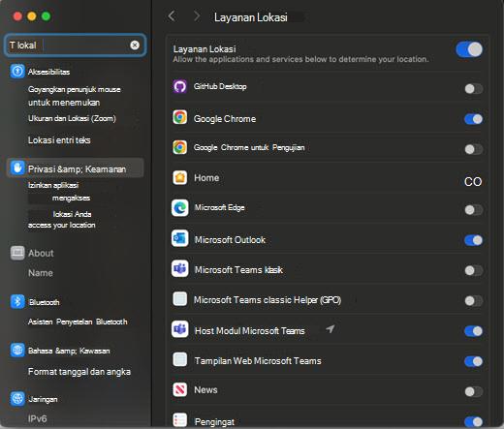Image resolution: width=504 pixels, height=429 pixels.
Task: Click the GitHub Desktop app icon
Action: 180,86
